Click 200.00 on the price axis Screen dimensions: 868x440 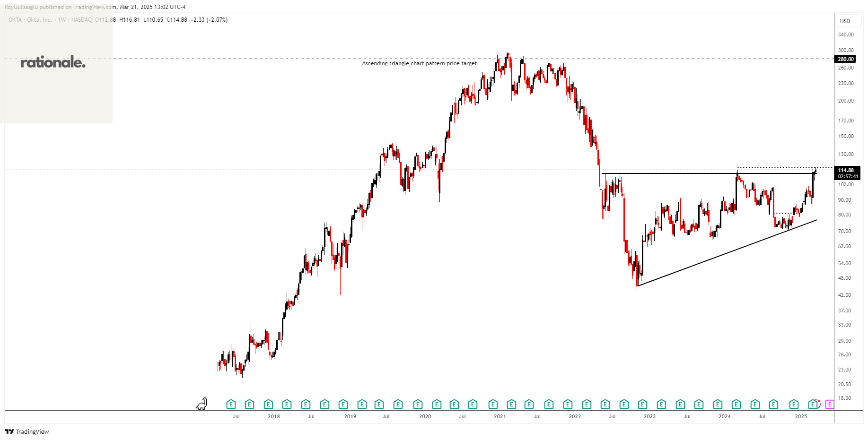click(x=846, y=101)
